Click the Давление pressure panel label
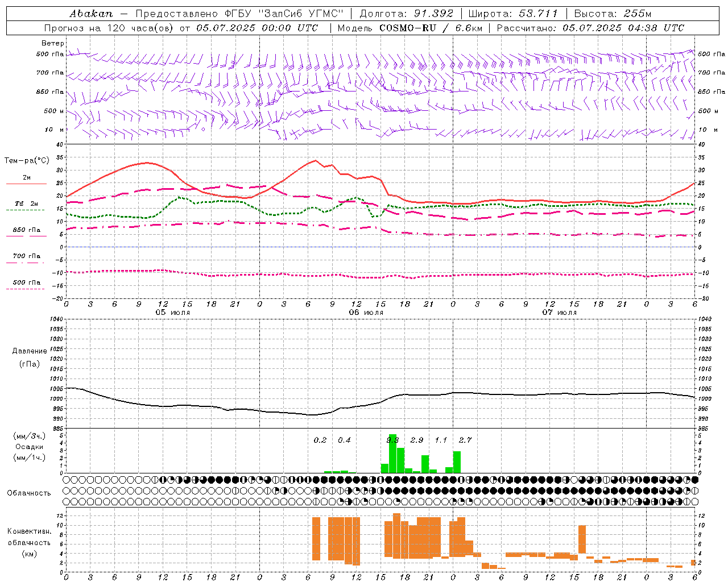The width and height of the screenshot is (728, 582). tap(30, 351)
